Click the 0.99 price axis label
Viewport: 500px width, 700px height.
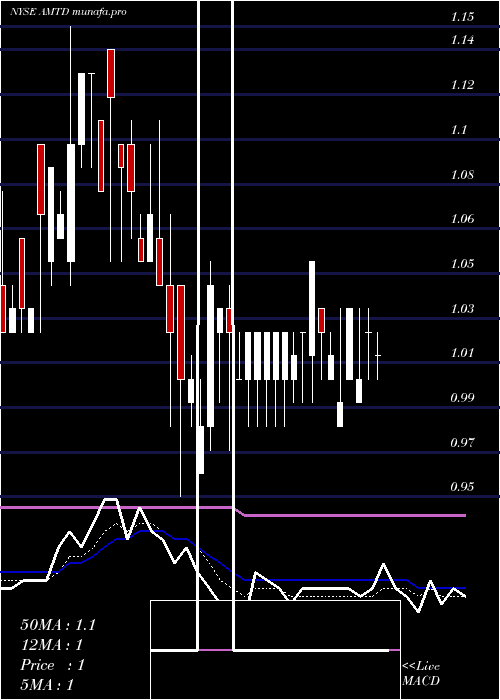462,397
